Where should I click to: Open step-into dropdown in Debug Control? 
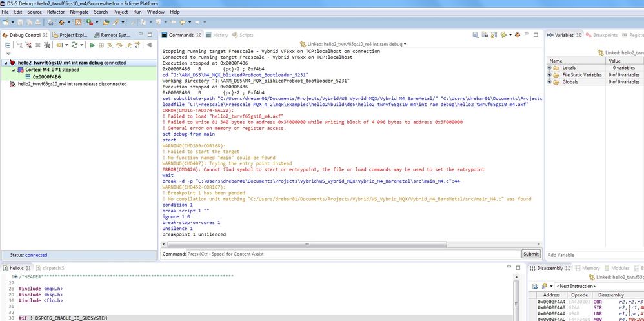(66, 45)
